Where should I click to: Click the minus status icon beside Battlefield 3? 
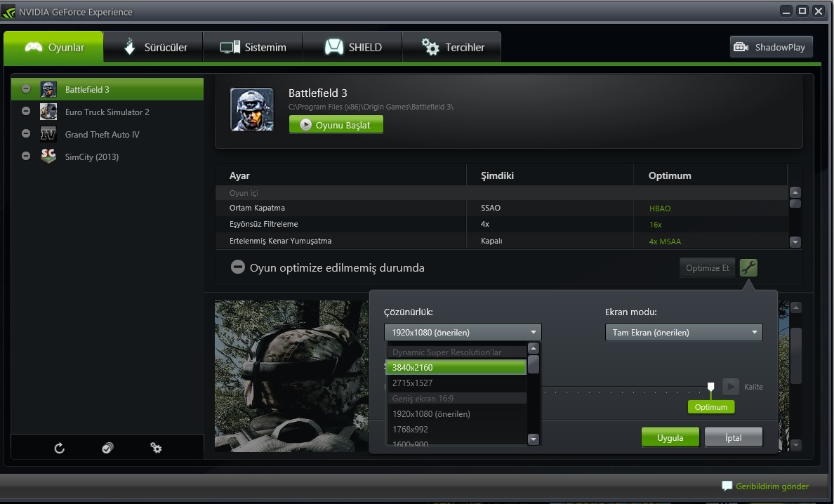click(x=25, y=88)
